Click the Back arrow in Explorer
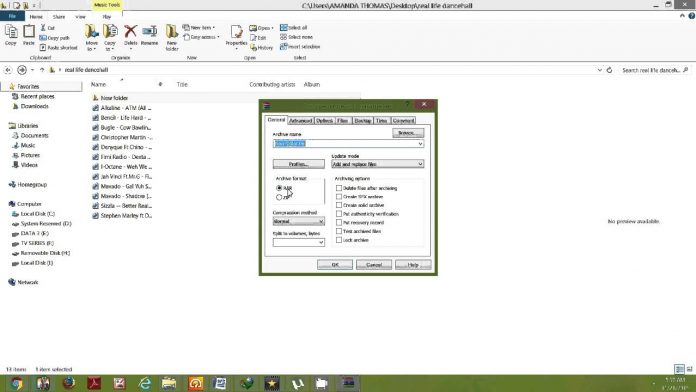Screen dimensions: 696x392 pos(8,70)
